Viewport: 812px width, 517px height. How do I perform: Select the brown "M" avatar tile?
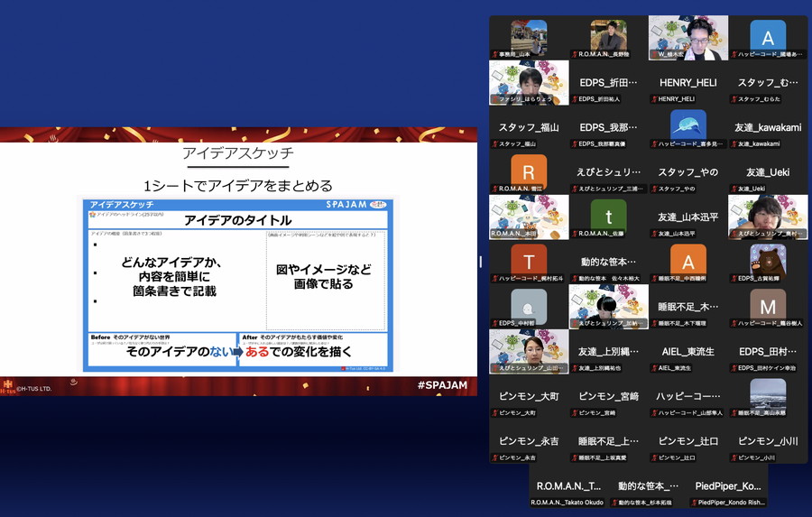768,304
